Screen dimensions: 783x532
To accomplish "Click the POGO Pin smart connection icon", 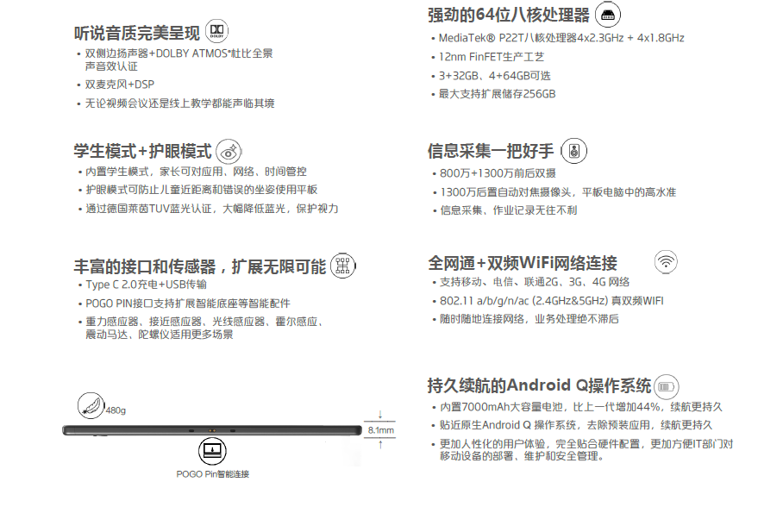I will (x=212, y=450).
